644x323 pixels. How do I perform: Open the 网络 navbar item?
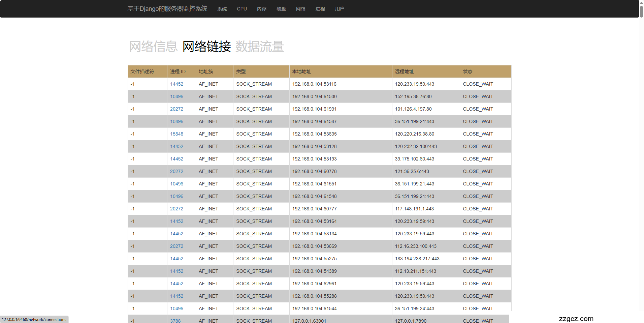(300, 9)
